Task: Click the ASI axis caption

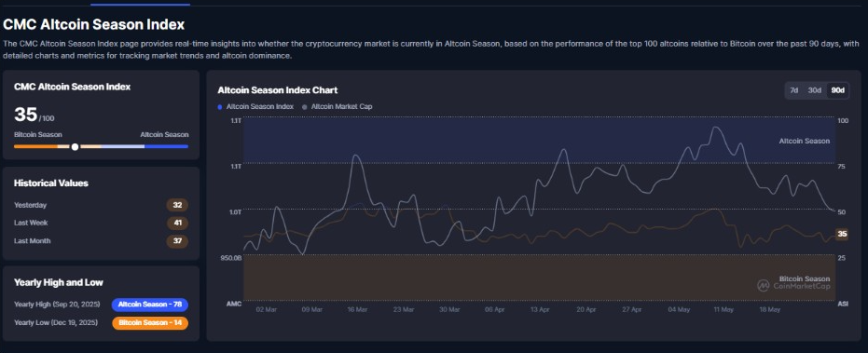Action: (x=843, y=304)
